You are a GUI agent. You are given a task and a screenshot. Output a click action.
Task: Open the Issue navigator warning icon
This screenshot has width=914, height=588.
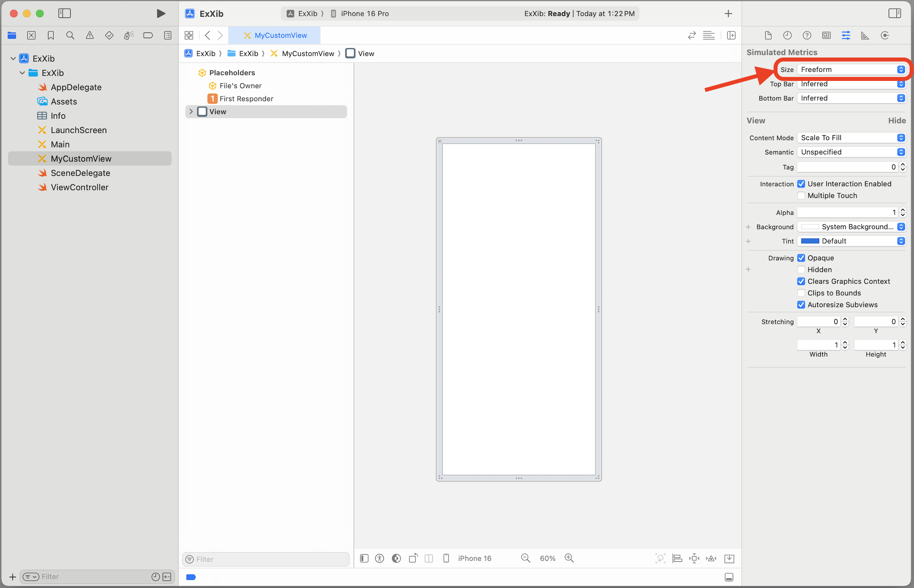90,36
